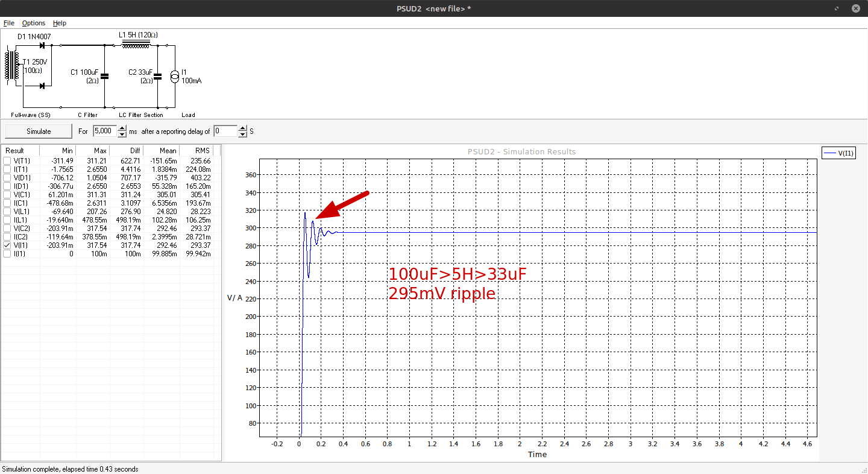The height and width of the screenshot is (474, 868).
Task: Click the V(T1) Min value -311.49
Action: pos(63,161)
